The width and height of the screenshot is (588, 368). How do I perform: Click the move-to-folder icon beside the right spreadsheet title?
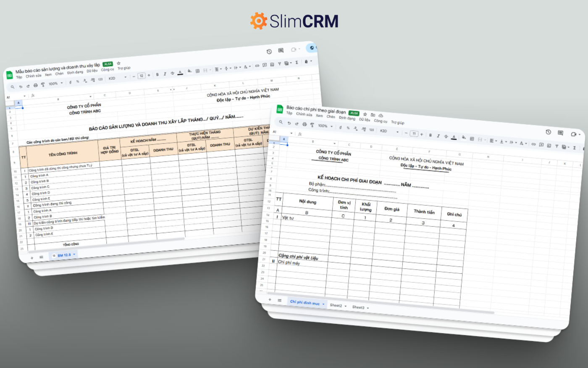click(373, 115)
